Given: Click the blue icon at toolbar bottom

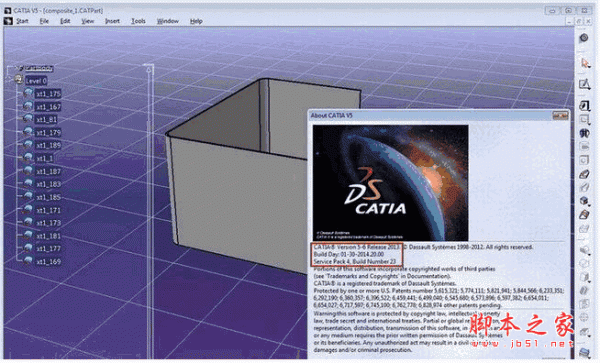Looking at the screenshot, I should 584,353.
